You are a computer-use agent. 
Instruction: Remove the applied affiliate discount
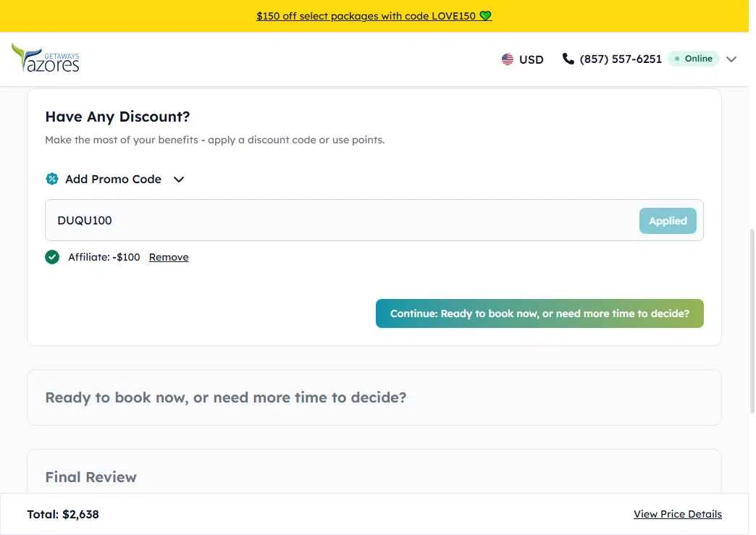point(169,257)
